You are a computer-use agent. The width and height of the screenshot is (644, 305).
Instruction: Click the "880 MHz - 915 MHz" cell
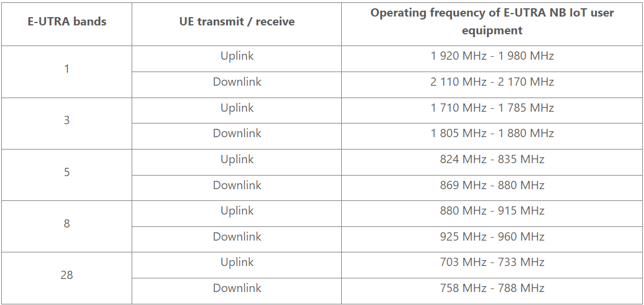click(x=492, y=210)
